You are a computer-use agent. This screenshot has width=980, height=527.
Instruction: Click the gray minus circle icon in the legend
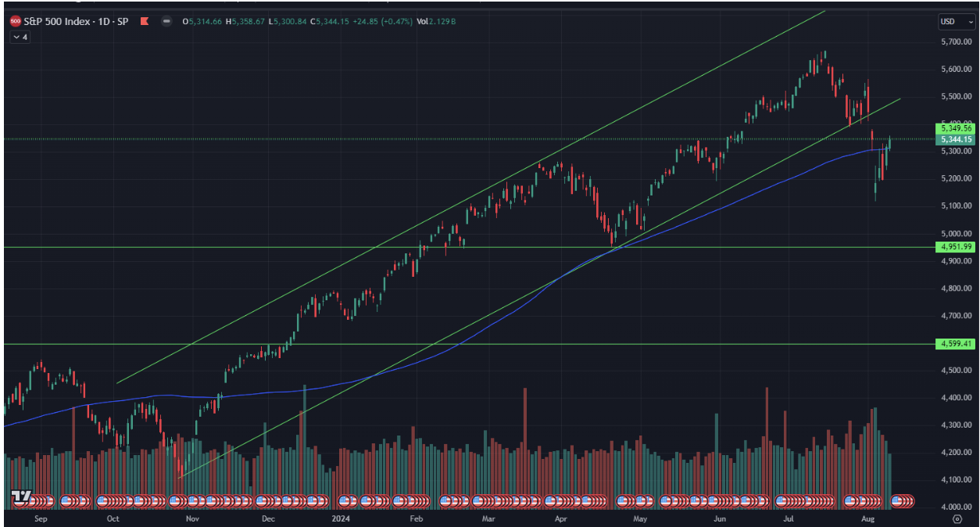[x=166, y=21]
